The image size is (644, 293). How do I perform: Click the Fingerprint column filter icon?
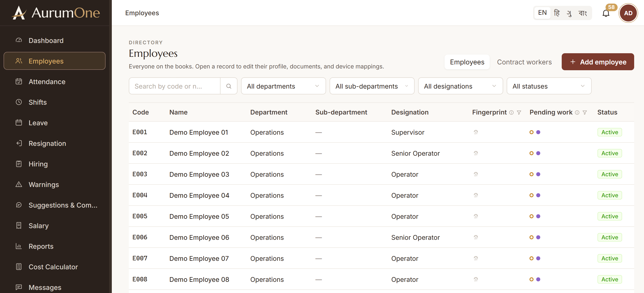point(519,113)
